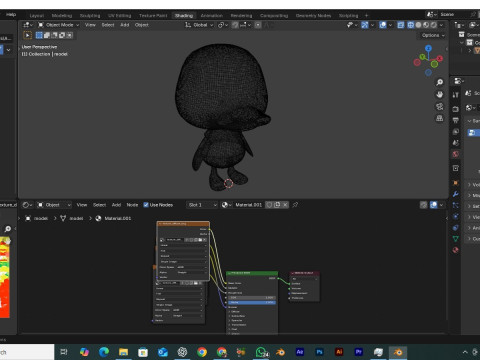
Task: Toggle the node editor pin icon
Action: [x=295, y=205]
